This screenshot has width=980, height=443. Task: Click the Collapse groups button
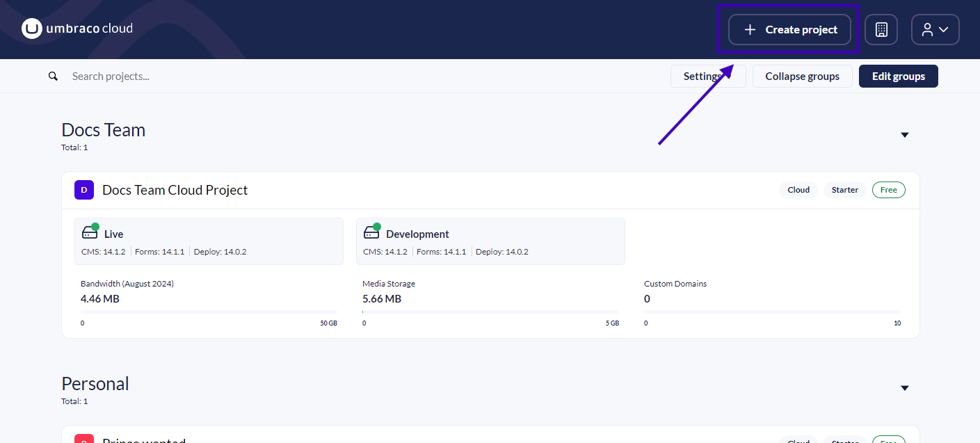(802, 76)
